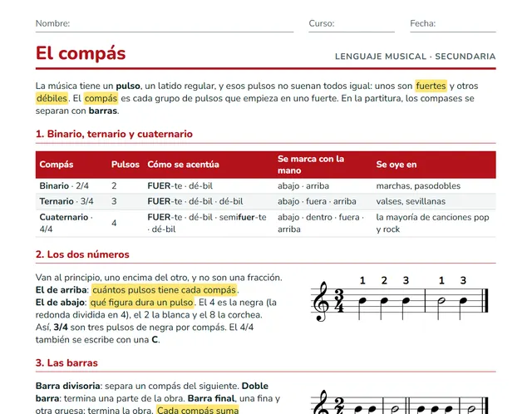Click heading '3. Las barras'
Viewport: 532px width, 414px height.
pyautogui.click(x=66, y=363)
